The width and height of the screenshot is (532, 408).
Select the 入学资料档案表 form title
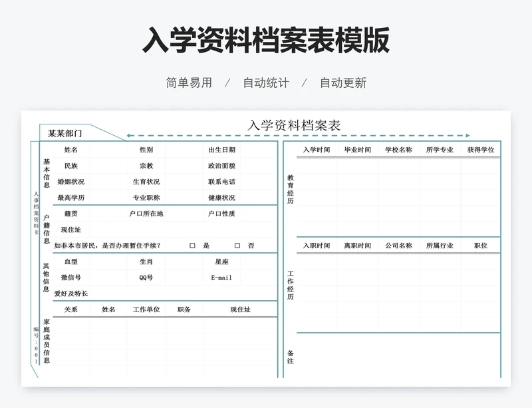[x=294, y=125]
